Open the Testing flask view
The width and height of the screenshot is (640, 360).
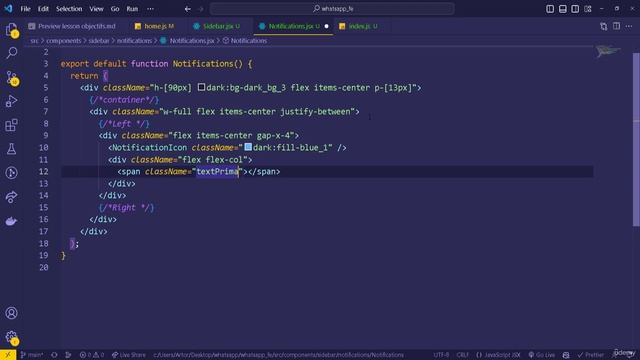tap(11, 149)
